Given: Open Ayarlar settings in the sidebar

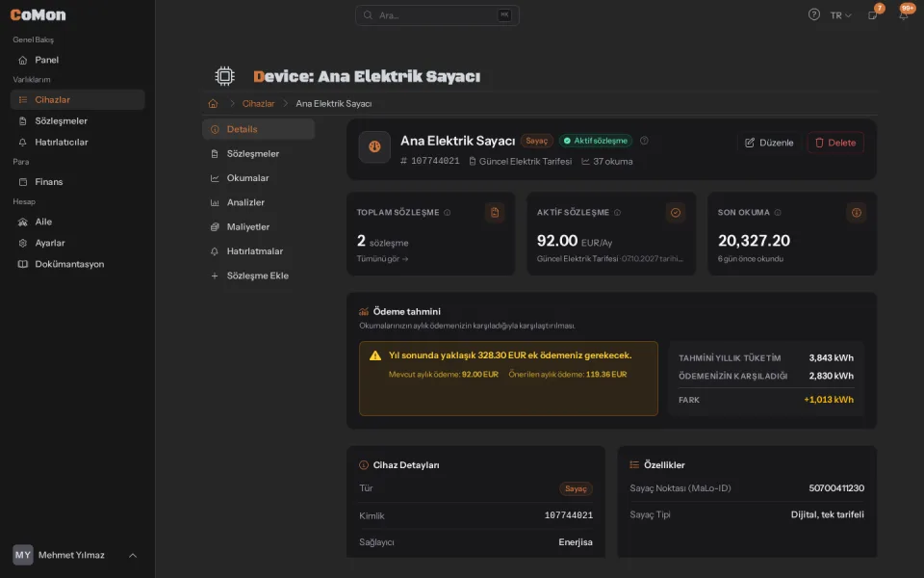Looking at the screenshot, I should [x=77, y=243].
